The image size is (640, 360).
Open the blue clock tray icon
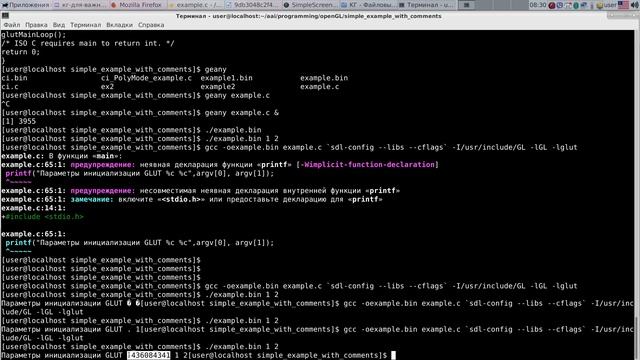[x=560, y=5]
